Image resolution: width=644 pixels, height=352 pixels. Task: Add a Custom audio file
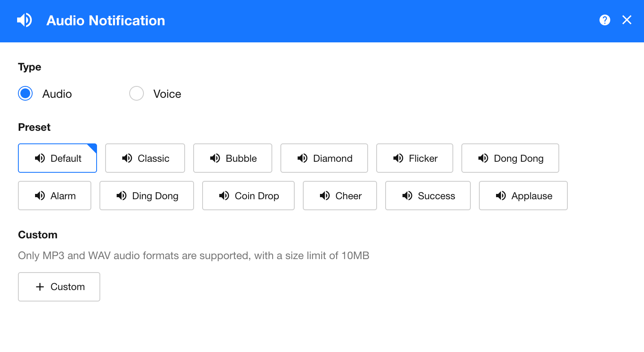pos(59,287)
